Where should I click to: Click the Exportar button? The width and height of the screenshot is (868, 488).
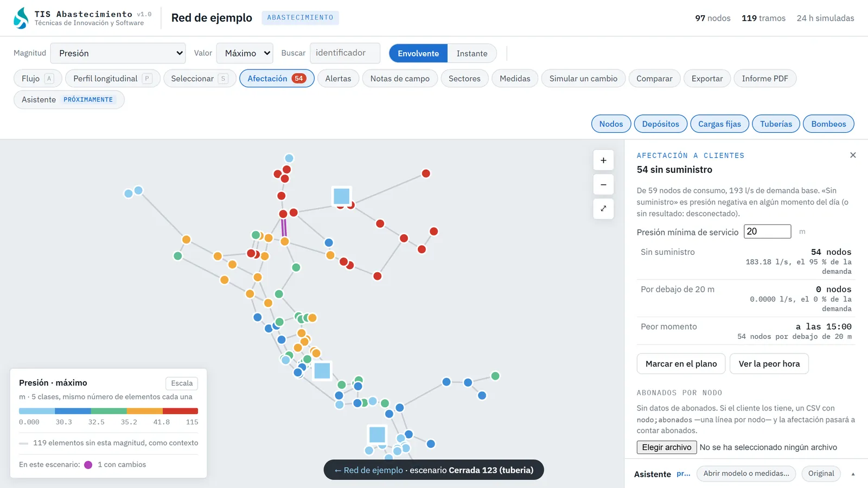point(707,79)
